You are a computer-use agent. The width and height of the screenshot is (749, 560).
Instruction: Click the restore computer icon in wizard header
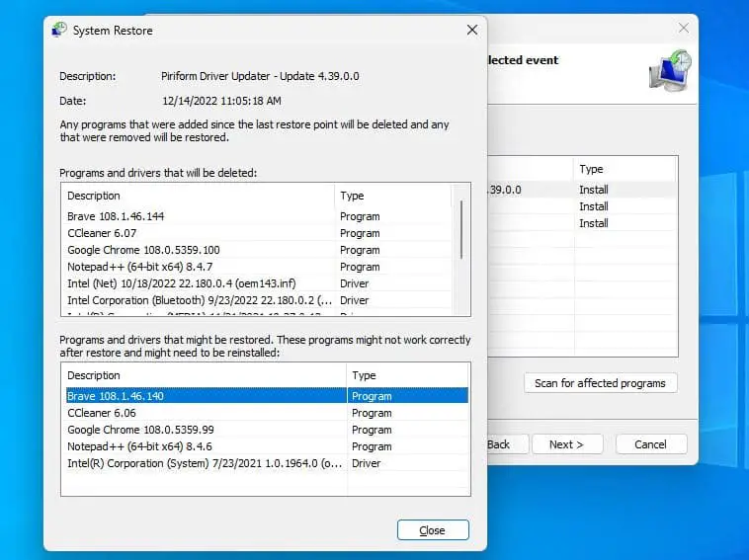(x=670, y=72)
